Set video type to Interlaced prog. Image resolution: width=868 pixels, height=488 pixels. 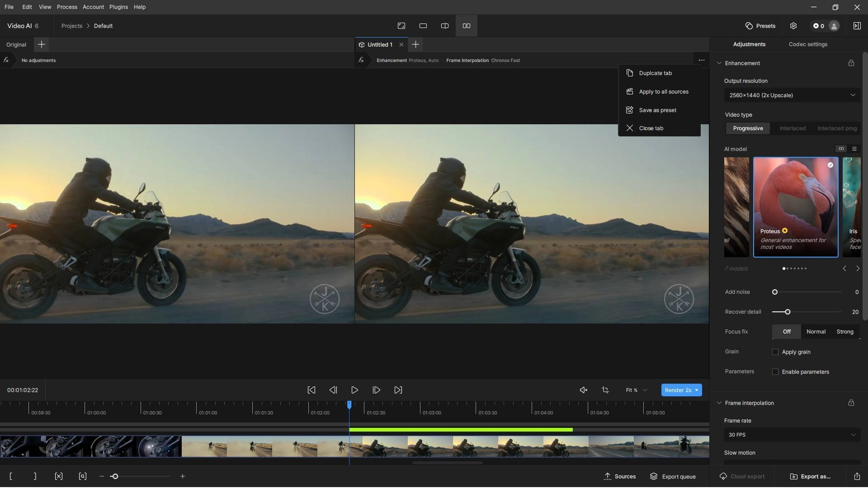pyautogui.click(x=838, y=128)
